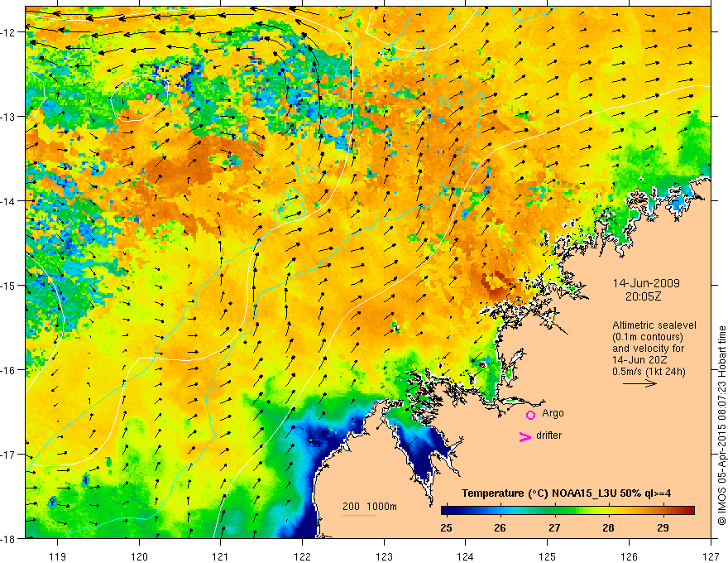Screen dimensions: 728x563
Task: Click the Argo float marker near 120E
Action: (x=148, y=97)
